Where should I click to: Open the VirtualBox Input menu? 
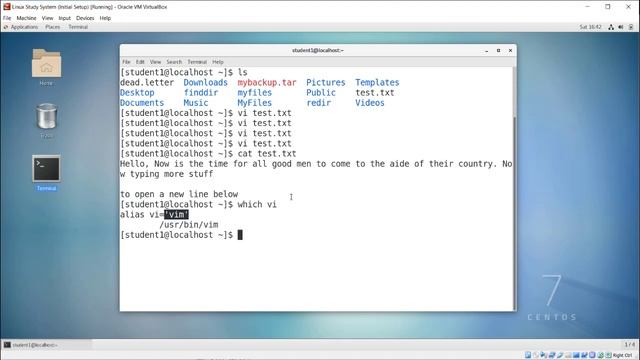tap(64, 18)
